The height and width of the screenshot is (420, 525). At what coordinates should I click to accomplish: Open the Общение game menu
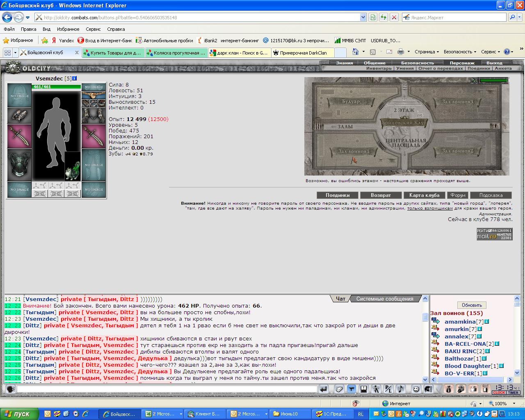tap(374, 63)
